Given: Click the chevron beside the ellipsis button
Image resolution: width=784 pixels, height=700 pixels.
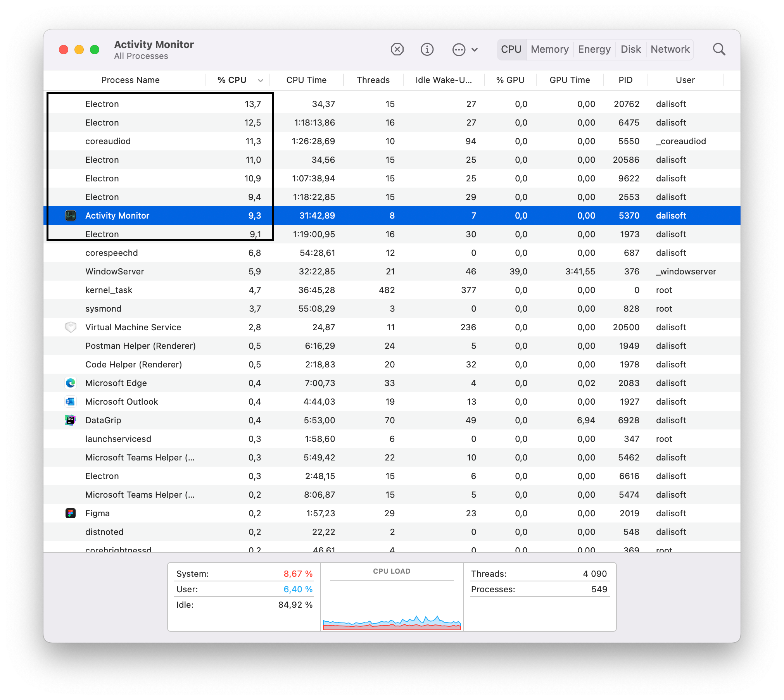Looking at the screenshot, I should point(475,50).
